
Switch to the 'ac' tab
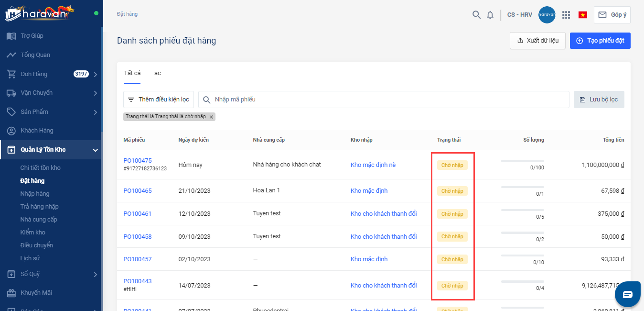tap(157, 73)
